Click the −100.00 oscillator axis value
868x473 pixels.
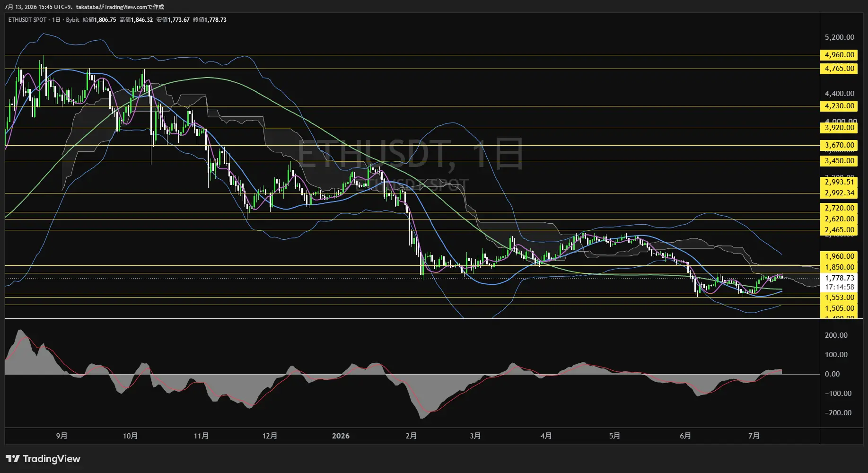click(x=838, y=394)
